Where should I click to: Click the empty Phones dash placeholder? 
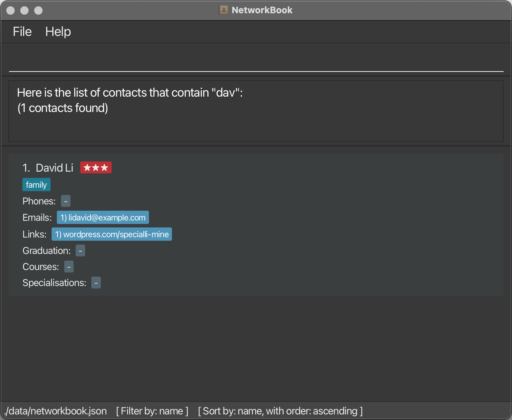(66, 201)
